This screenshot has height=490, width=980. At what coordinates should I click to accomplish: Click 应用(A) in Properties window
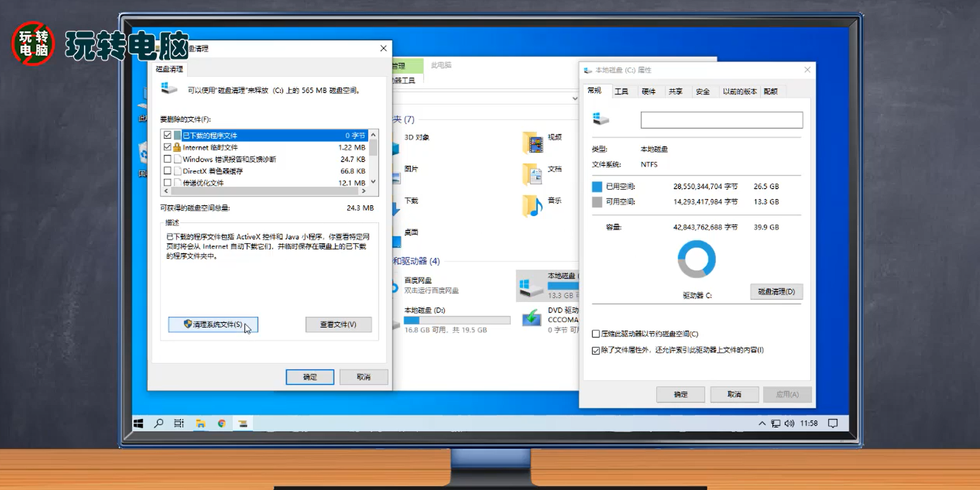pyautogui.click(x=788, y=394)
